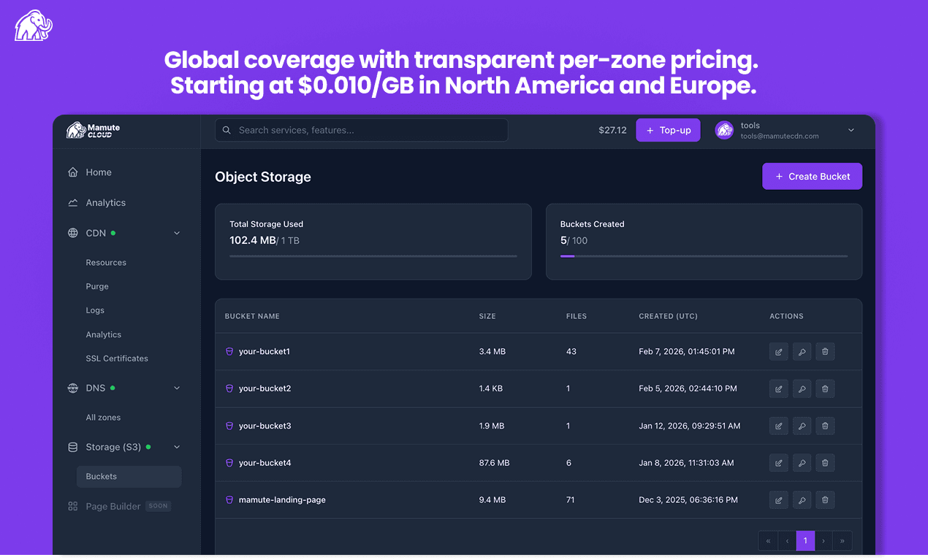This screenshot has height=560, width=928.
Task: Open SSL Certificates under CDN
Action: click(x=118, y=358)
